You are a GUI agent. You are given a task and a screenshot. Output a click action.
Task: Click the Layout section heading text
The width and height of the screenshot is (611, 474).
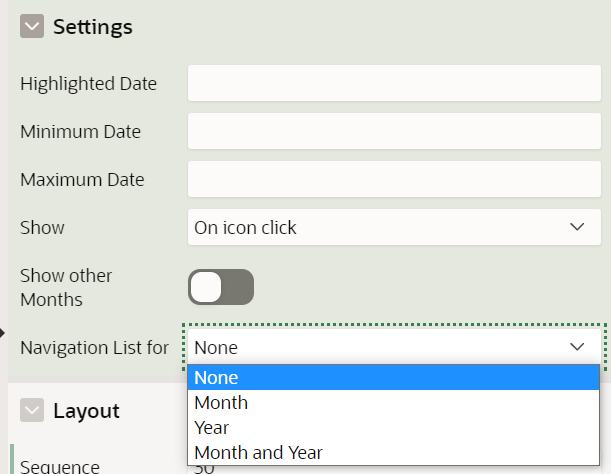coord(86,410)
